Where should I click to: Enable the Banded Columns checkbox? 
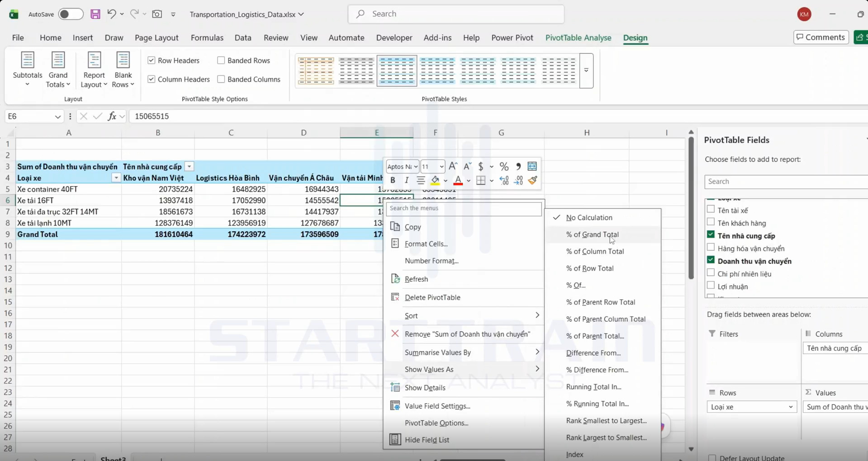[x=221, y=79]
